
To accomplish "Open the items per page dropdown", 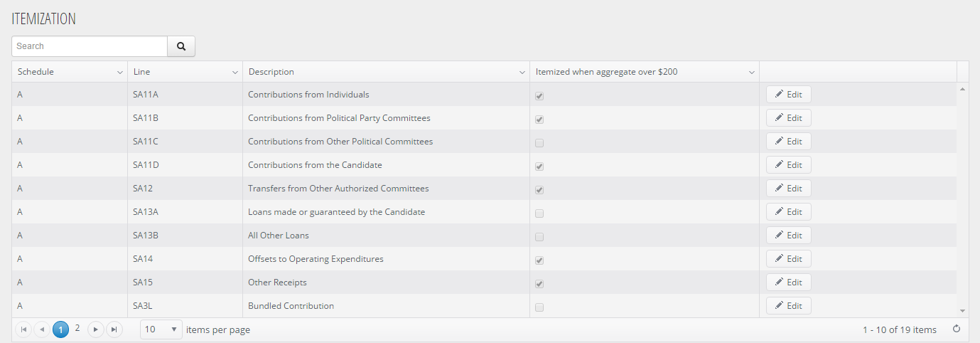I will (x=161, y=329).
